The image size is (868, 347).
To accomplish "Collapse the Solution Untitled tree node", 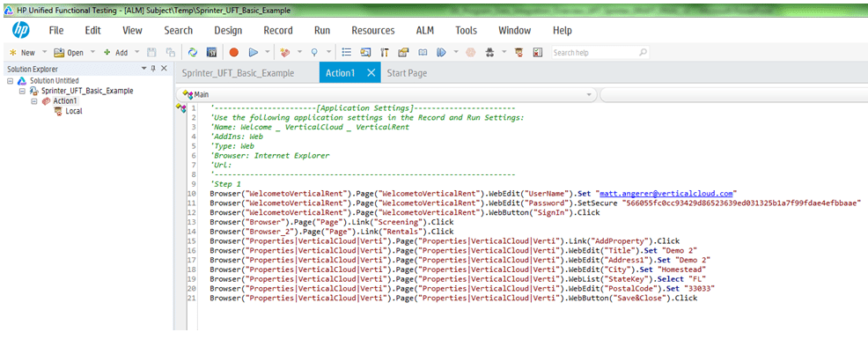I will pos(10,81).
